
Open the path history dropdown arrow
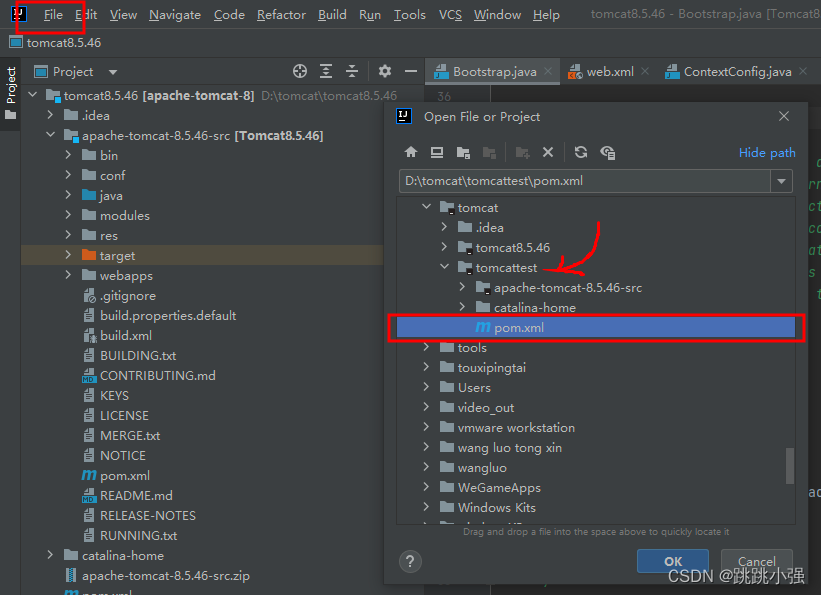click(781, 181)
